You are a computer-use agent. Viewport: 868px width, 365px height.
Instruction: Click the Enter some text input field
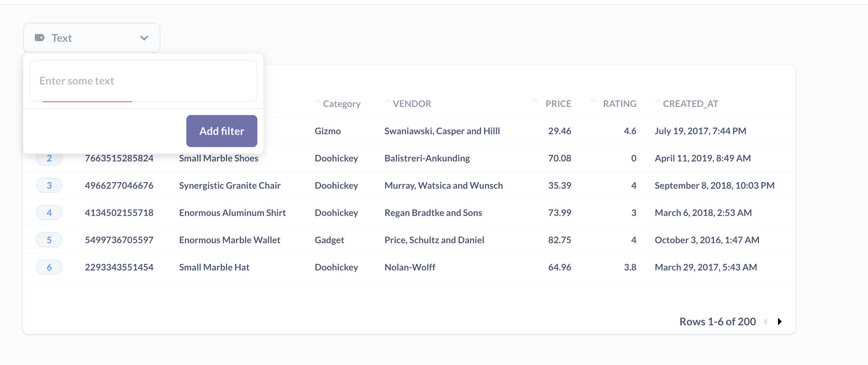click(144, 81)
